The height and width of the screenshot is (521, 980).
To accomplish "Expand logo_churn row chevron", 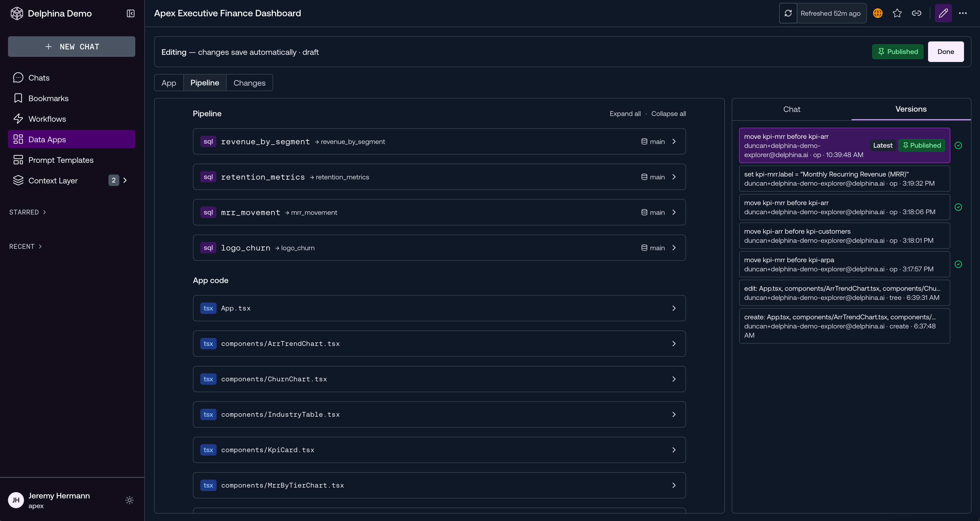I will tap(674, 248).
